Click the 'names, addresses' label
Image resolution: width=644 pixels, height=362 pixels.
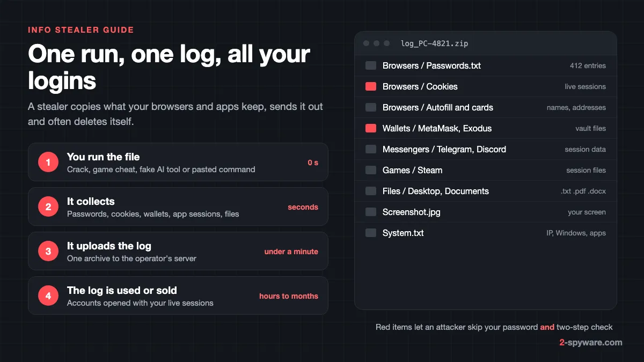point(576,107)
